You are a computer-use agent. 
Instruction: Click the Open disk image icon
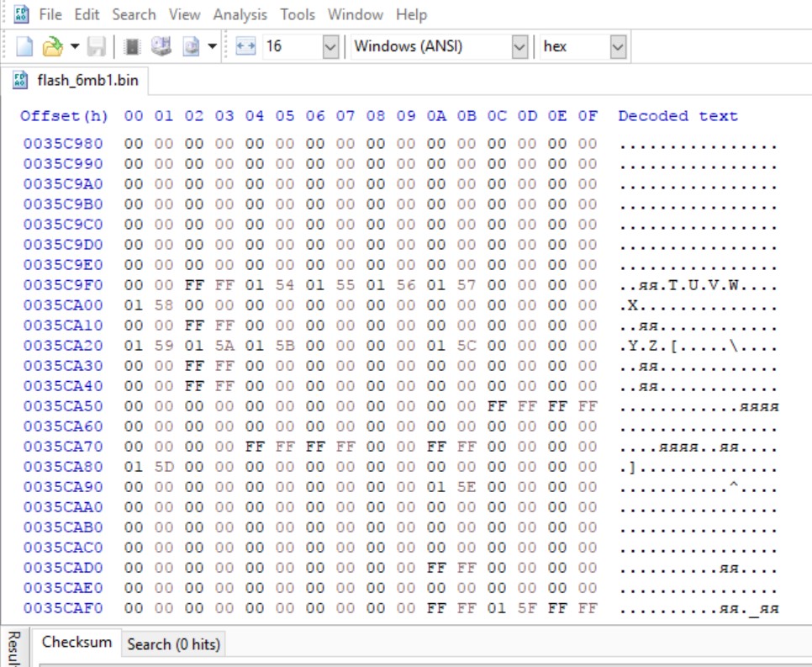[x=191, y=46]
